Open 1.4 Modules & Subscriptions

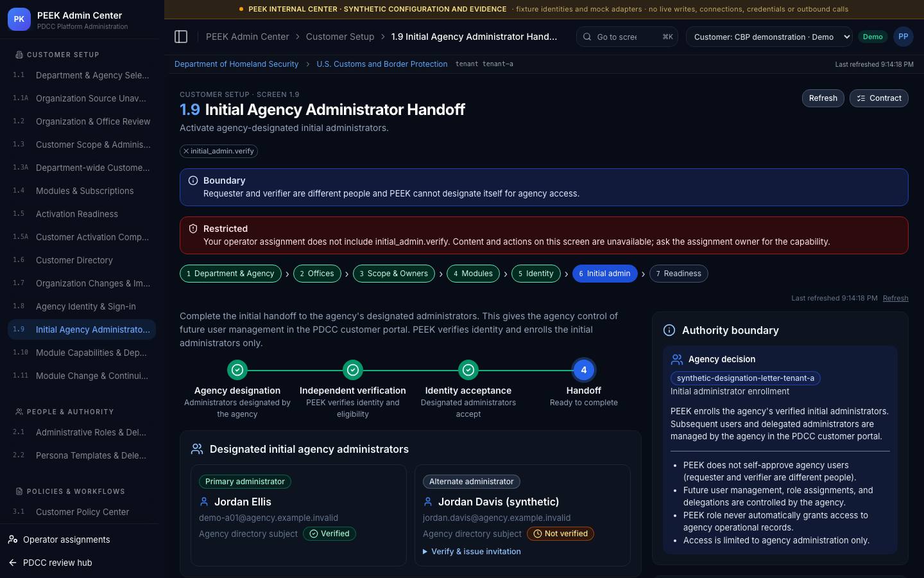81,191
